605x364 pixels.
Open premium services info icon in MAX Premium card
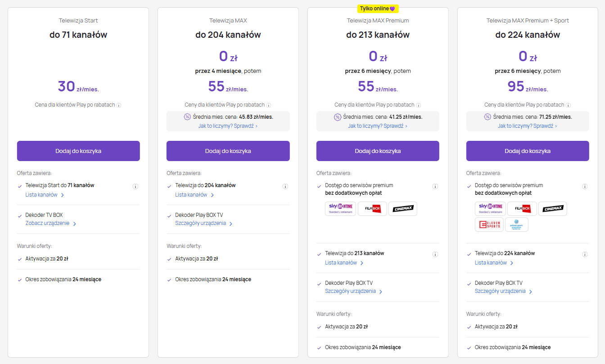[x=435, y=186]
